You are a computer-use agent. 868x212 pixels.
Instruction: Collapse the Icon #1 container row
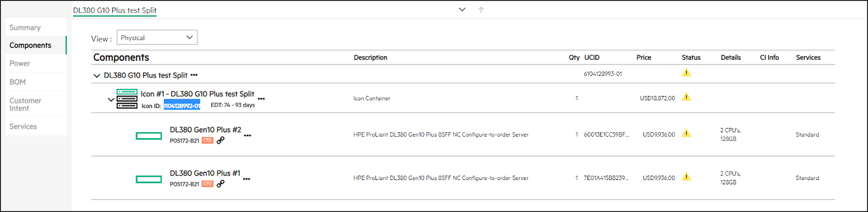(x=111, y=100)
